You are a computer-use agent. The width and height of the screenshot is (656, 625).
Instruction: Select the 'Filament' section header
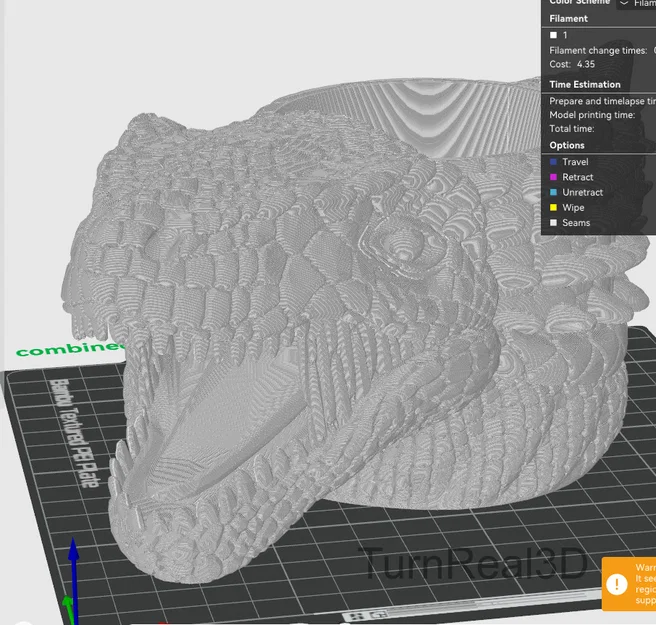(568, 18)
